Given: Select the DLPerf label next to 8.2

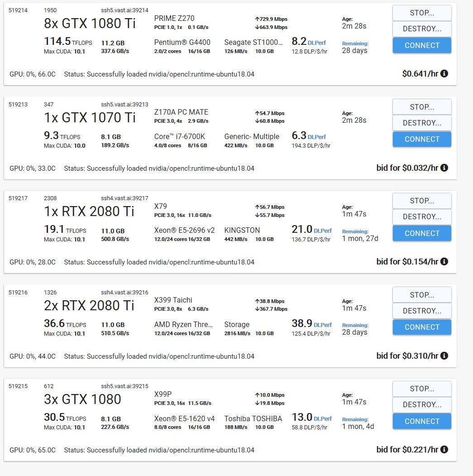Looking at the screenshot, I should coord(317,43).
